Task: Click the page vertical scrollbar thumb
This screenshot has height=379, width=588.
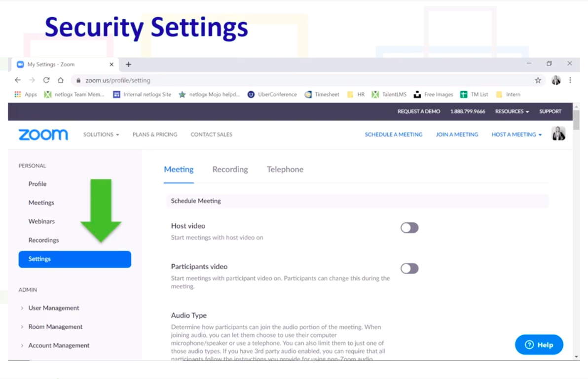Action: 576,120
